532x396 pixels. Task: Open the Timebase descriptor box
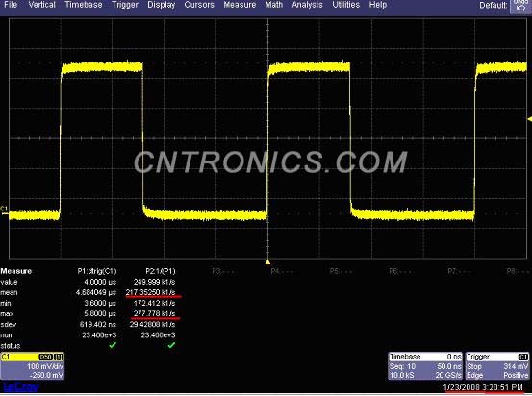coord(425,366)
